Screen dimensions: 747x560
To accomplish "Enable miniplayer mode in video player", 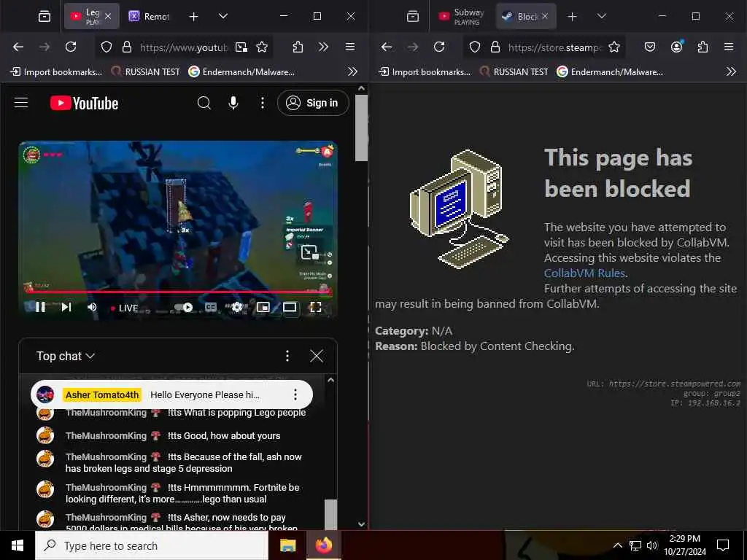I will pyautogui.click(x=263, y=308).
